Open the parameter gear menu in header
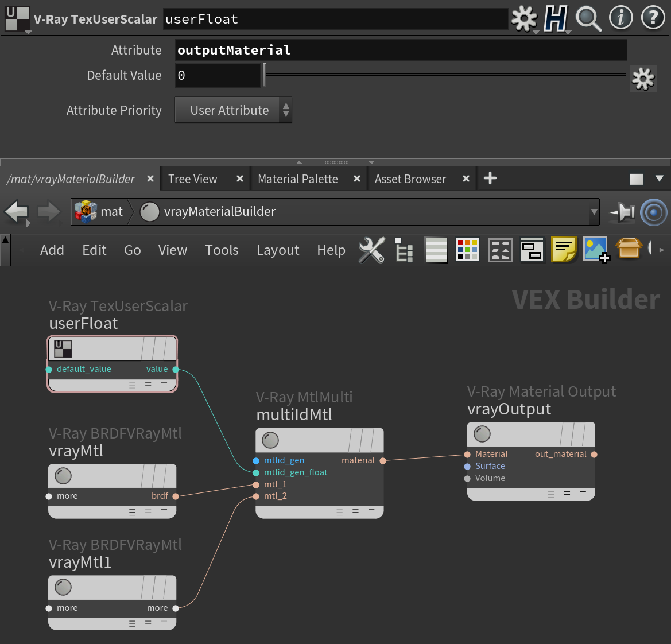The height and width of the screenshot is (644, 671). coord(524,19)
